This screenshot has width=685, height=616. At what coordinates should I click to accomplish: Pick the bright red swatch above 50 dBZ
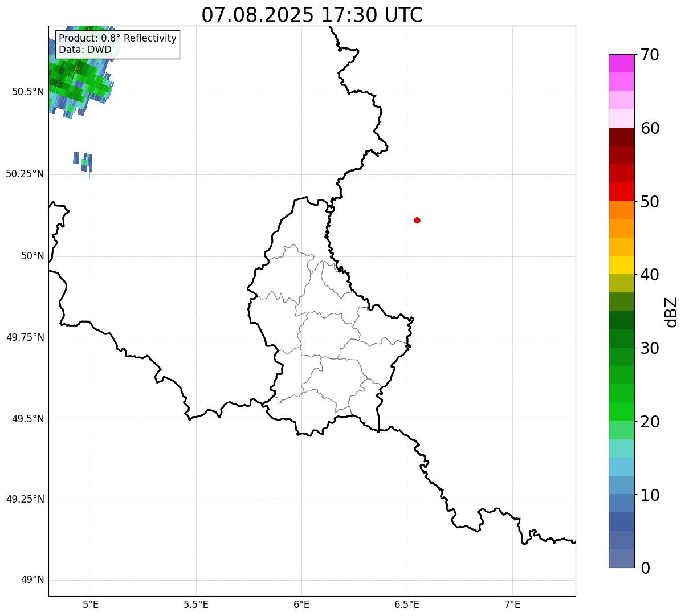click(x=621, y=192)
